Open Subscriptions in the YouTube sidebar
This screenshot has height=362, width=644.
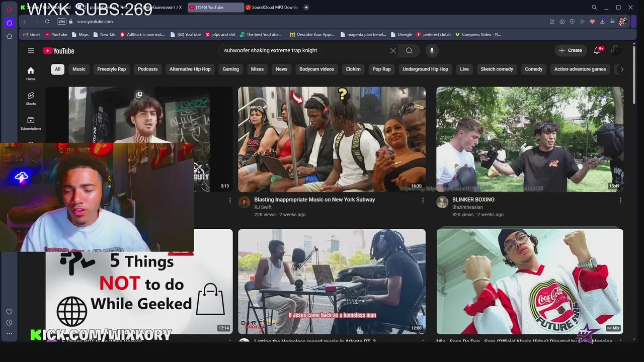31,123
